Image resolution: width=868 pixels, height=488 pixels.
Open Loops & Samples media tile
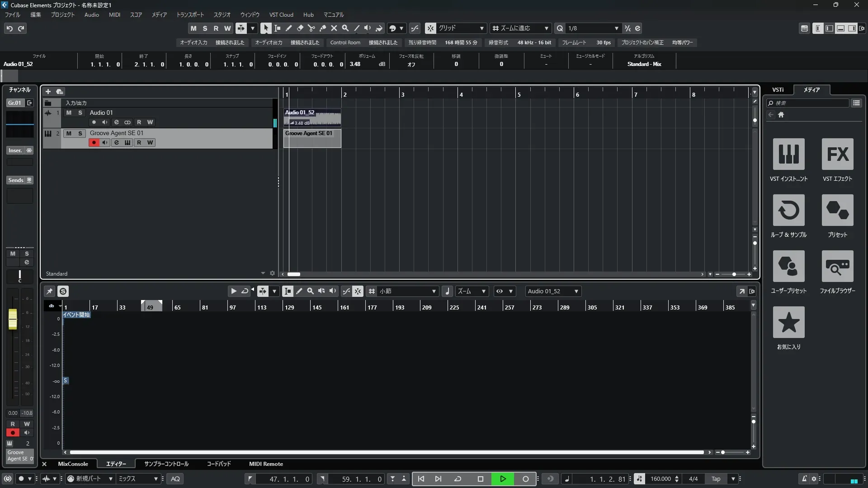pyautogui.click(x=788, y=210)
